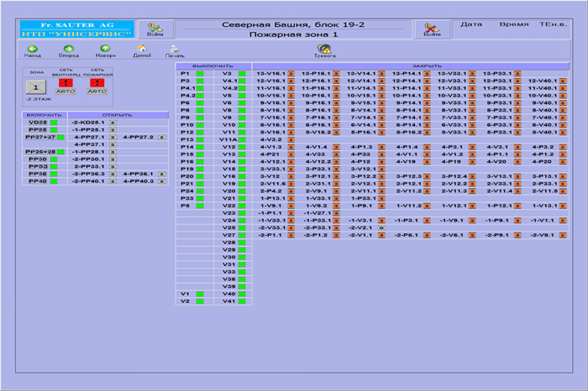
Task: Click the -2-V9.1 cell
Action: point(543,235)
